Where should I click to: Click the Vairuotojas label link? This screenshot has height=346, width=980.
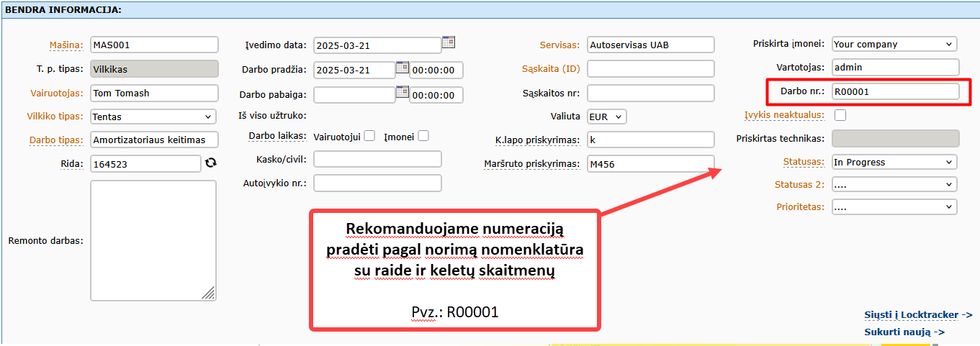coord(57,93)
